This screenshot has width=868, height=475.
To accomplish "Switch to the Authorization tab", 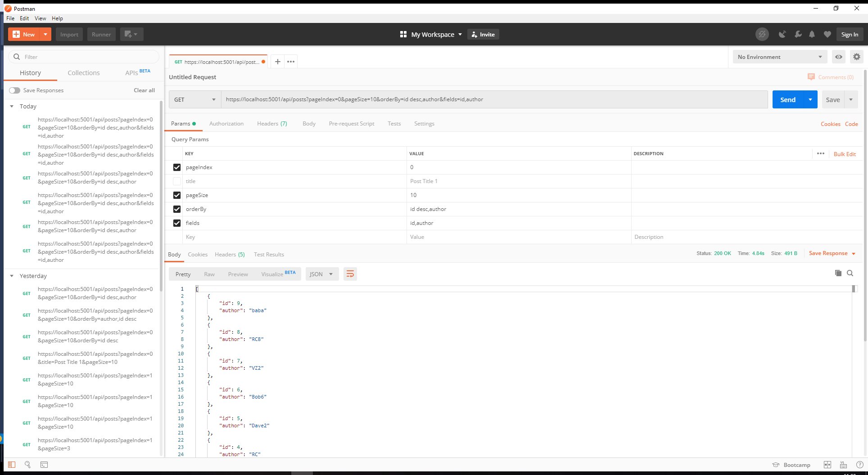I will click(x=226, y=123).
